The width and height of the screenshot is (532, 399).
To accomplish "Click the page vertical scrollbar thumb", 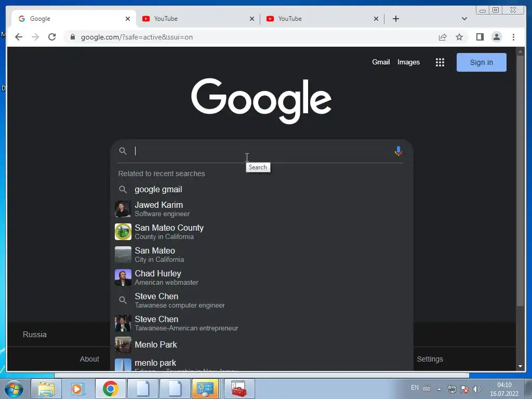I will click(520, 181).
